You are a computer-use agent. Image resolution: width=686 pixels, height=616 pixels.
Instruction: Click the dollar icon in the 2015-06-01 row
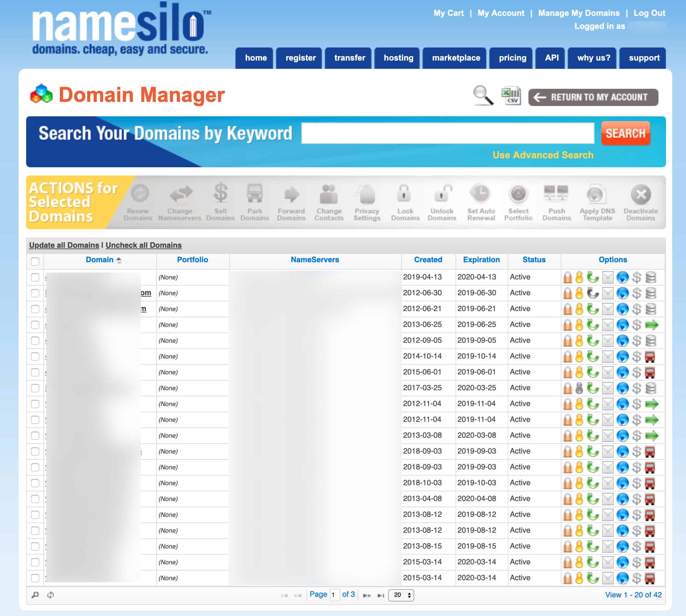[637, 372]
